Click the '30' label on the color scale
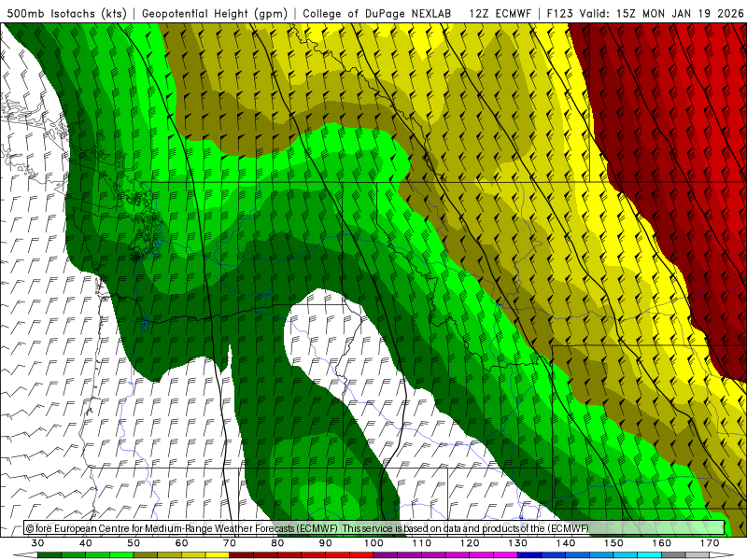Viewport: 747px width, 560px height. pyautogui.click(x=37, y=543)
